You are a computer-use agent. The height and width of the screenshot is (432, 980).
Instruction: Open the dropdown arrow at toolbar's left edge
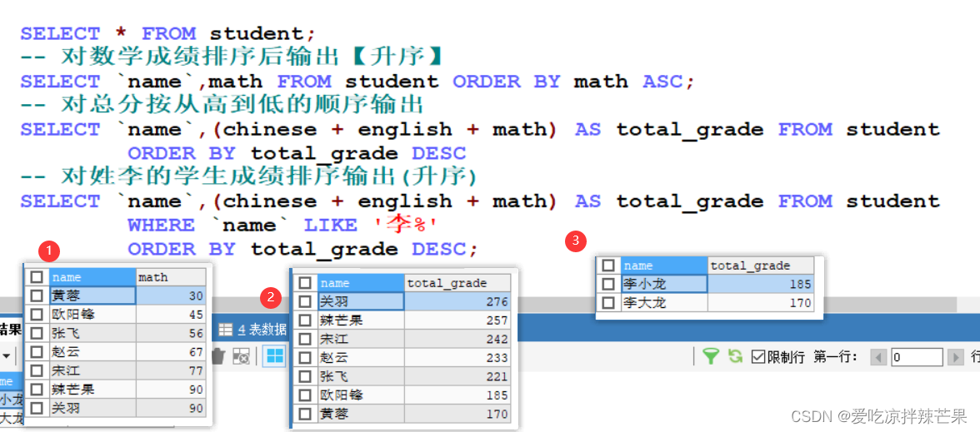[6, 356]
